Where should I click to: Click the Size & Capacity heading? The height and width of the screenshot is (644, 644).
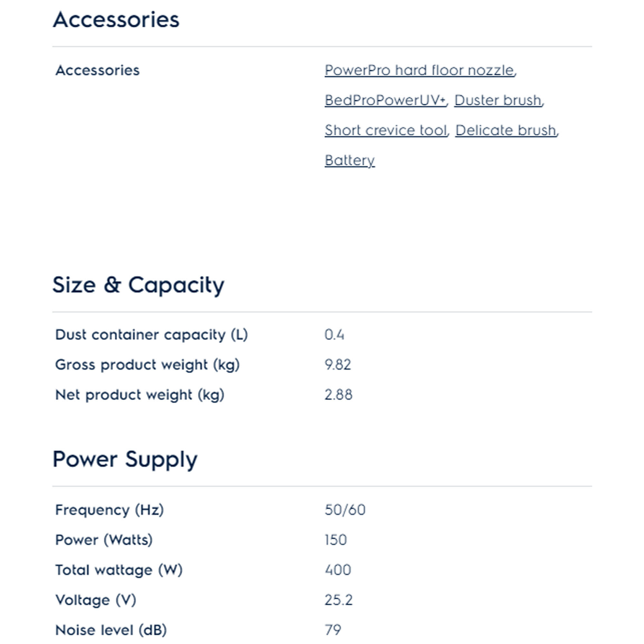(x=138, y=285)
